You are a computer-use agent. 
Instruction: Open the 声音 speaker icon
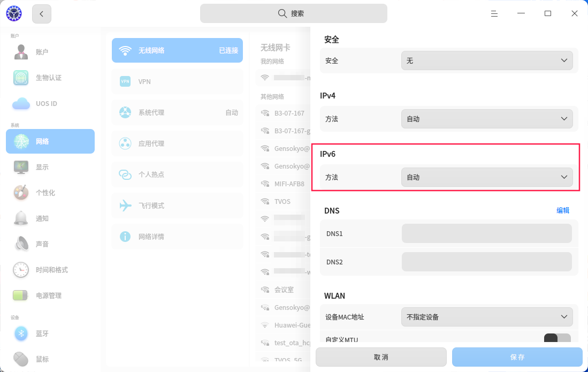[x=21, y=244]
